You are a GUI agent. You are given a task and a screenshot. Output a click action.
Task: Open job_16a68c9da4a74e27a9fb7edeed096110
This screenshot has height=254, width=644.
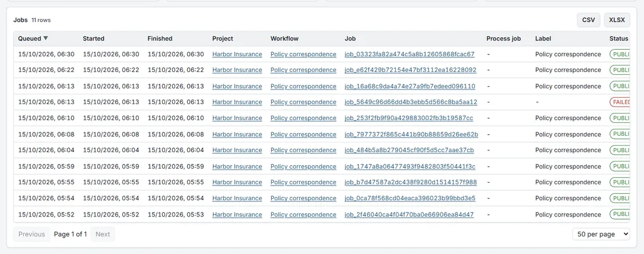click(410, 86)
